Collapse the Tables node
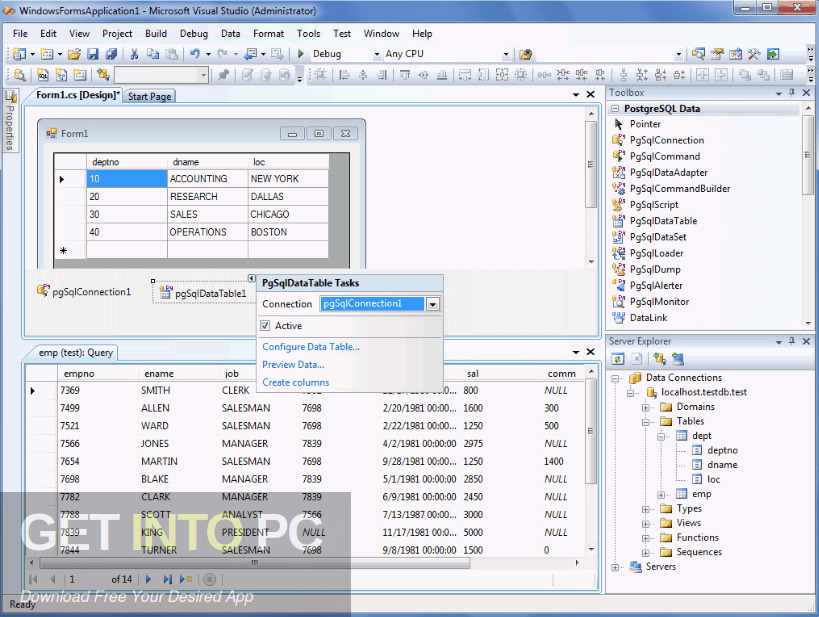The image size is (819, 617). (646, 422)
